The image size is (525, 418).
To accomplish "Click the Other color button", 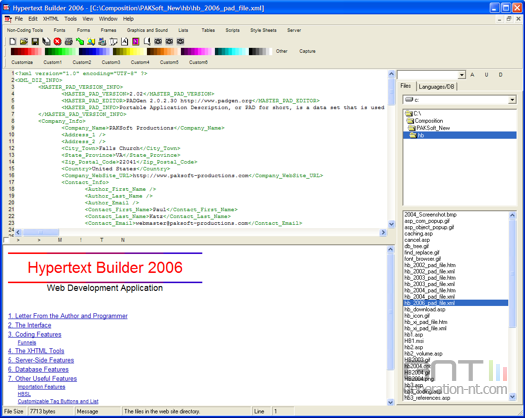I will pos(282,51).
